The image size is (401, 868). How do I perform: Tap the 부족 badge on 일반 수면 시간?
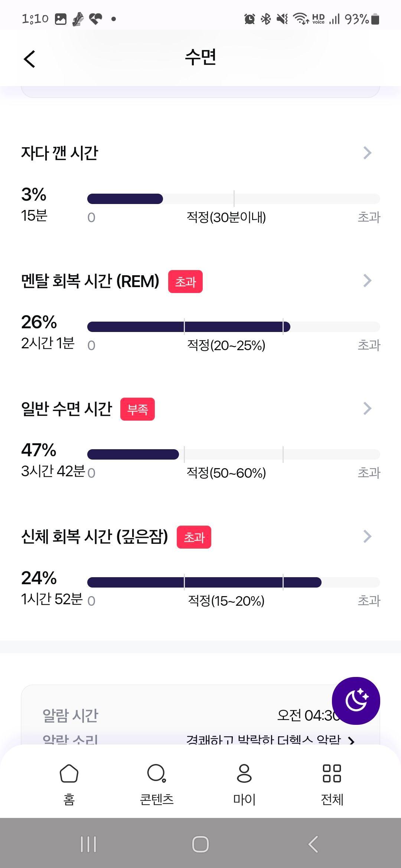pyautogui.click(x=137, y=409)
